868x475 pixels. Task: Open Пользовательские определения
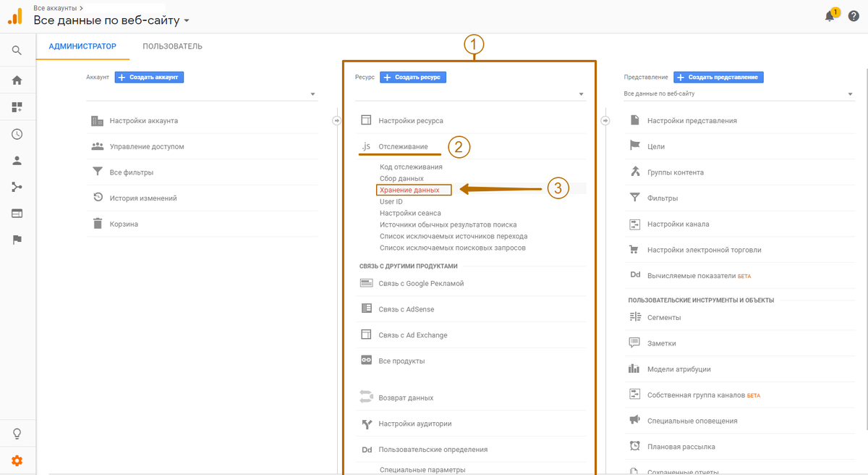tap(433, 449)
